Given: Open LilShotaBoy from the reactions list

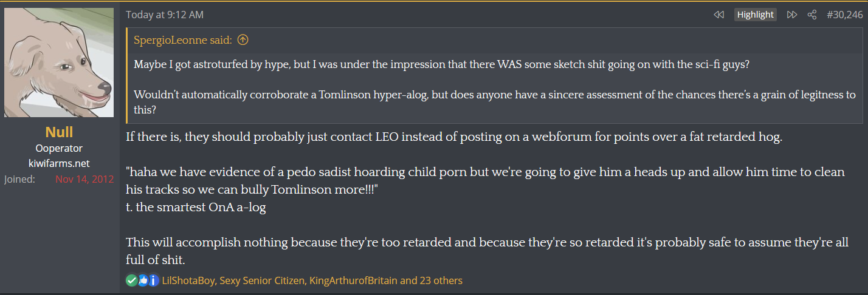Looking at the screenshot, I should [188, 280].
